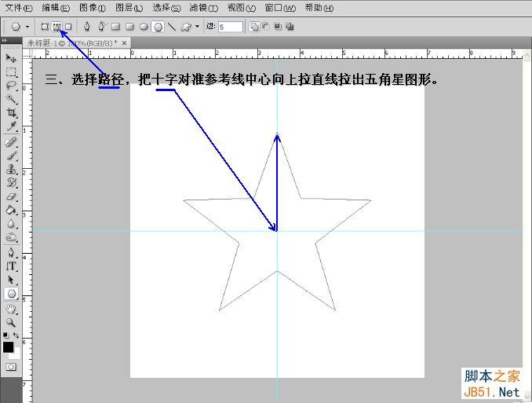Select the Healing Brush tool
Viewport: 532px width, 403px height.
click(x=11, y=142)
